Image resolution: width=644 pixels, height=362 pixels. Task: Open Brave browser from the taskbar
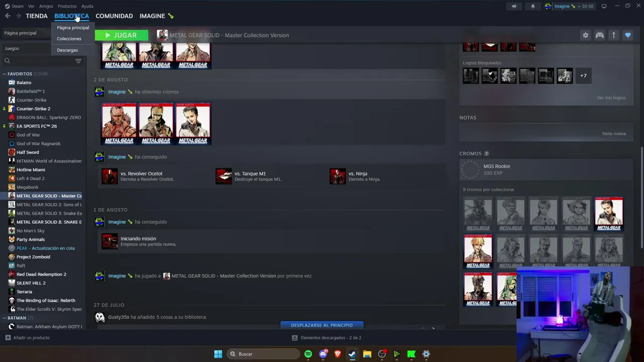click(338, 354)
